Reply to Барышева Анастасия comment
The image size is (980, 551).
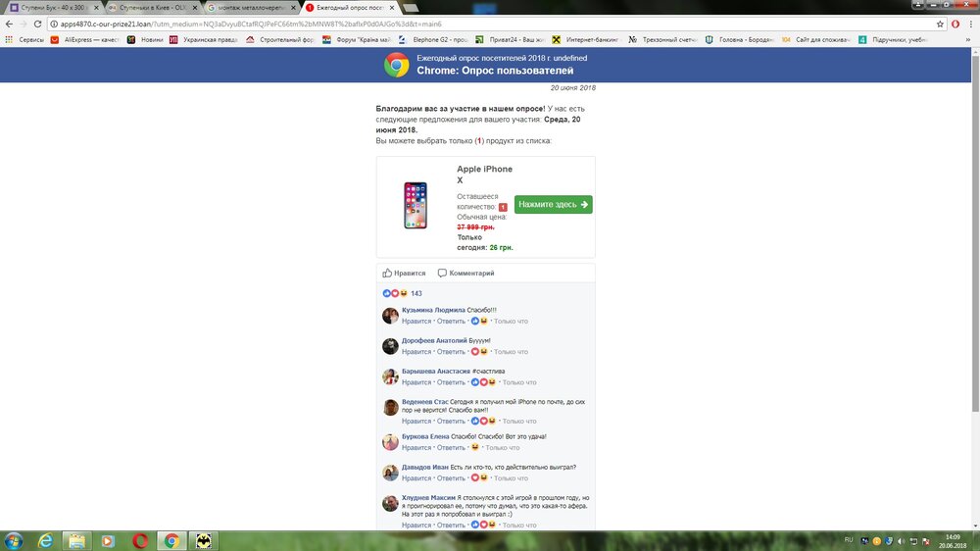451,382
